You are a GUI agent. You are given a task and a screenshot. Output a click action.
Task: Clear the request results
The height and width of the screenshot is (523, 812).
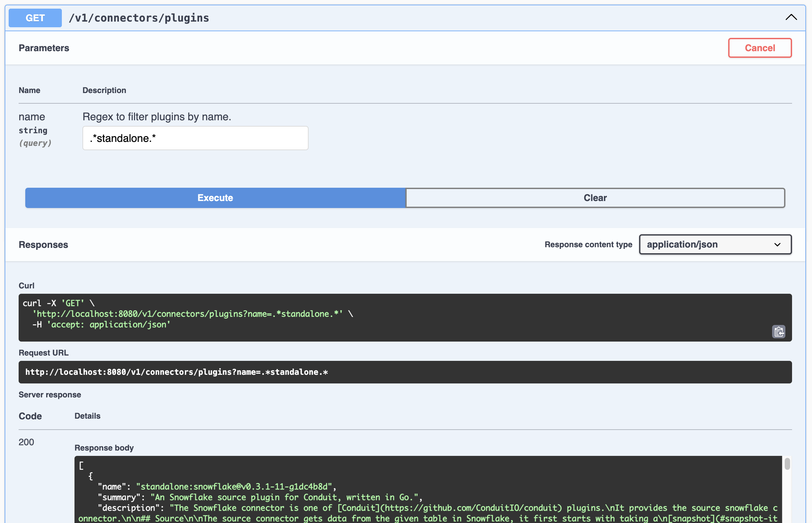[595, 198]
